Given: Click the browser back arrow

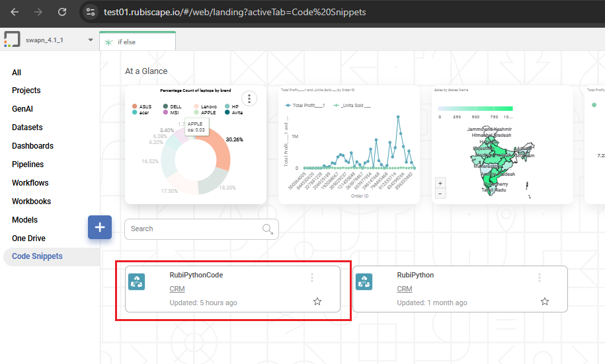Looking at the screenshot, I should (15, 12).
